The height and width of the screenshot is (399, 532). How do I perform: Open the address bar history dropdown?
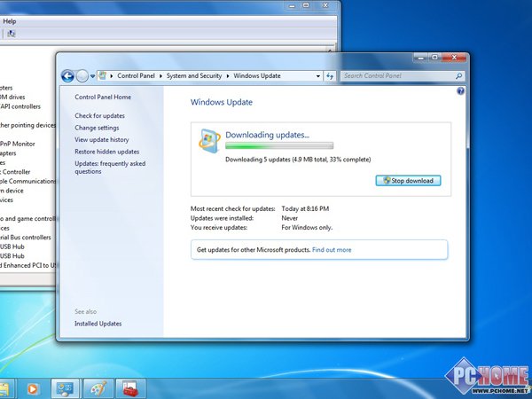pos(318,76)
